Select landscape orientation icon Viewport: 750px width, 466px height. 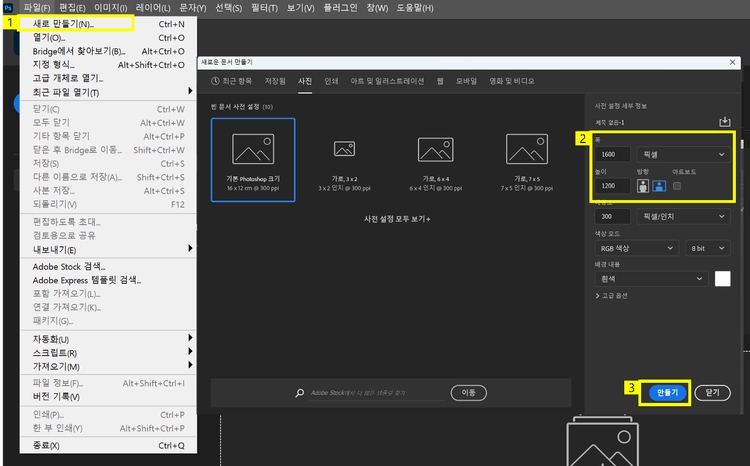tap(659, 186)
